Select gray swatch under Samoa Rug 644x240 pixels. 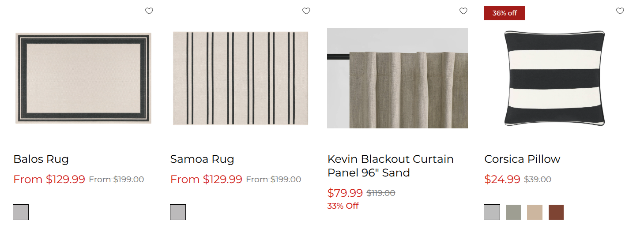(178, 212)
